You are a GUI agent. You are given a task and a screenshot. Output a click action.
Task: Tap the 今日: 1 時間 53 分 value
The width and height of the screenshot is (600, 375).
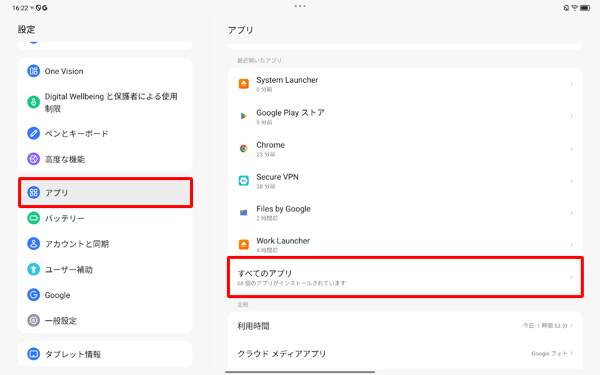(x=545, y=326)
